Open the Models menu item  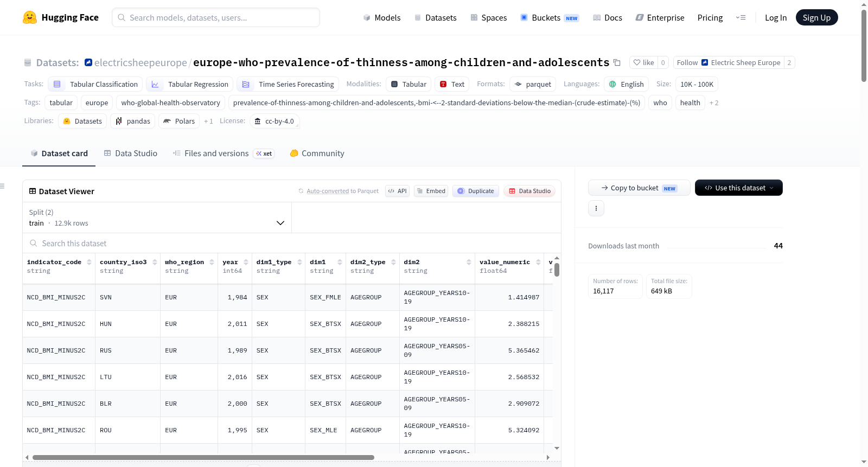(382, 17)
